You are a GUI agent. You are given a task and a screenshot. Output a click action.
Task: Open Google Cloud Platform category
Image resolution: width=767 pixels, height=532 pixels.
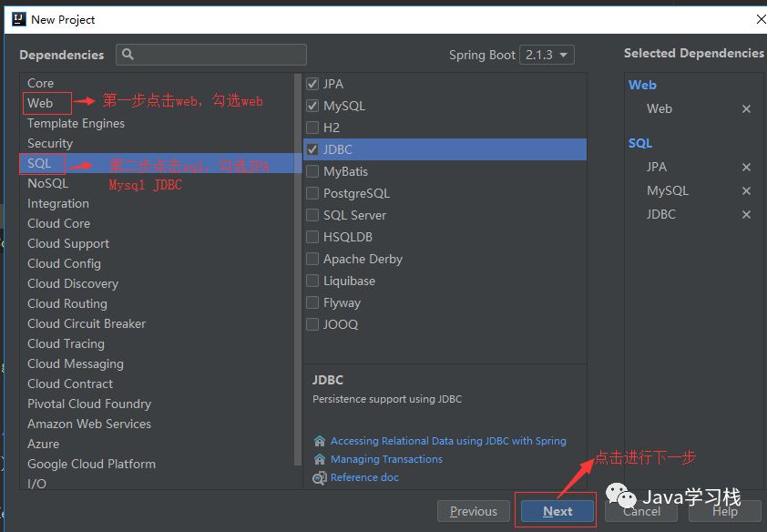click(91, 464)
